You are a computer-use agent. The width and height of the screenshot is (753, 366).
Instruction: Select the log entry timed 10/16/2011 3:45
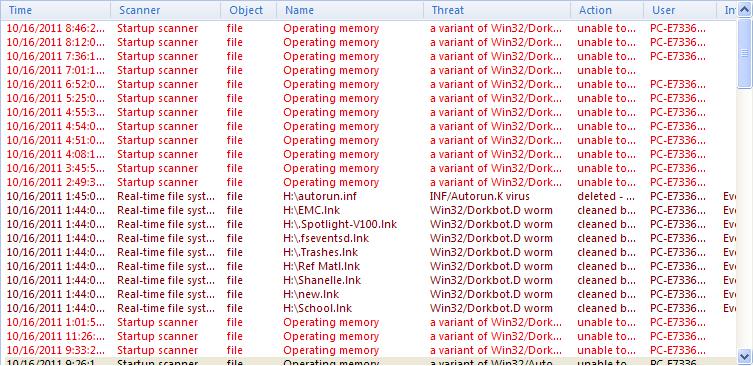click(x=369, y=168)
